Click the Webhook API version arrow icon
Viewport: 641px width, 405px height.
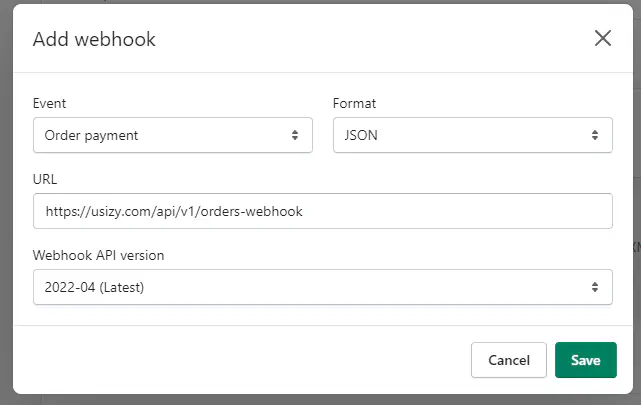[595, 287]
